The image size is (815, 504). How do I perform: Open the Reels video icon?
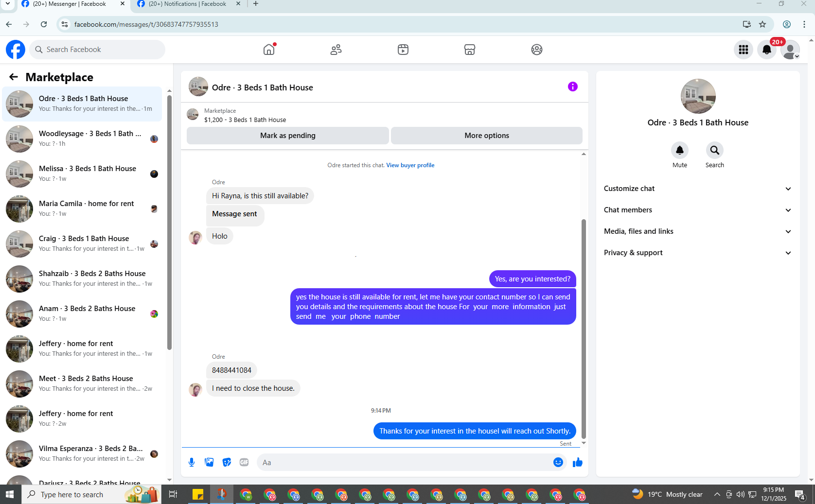pyautogui.click(x=403, y=50)
